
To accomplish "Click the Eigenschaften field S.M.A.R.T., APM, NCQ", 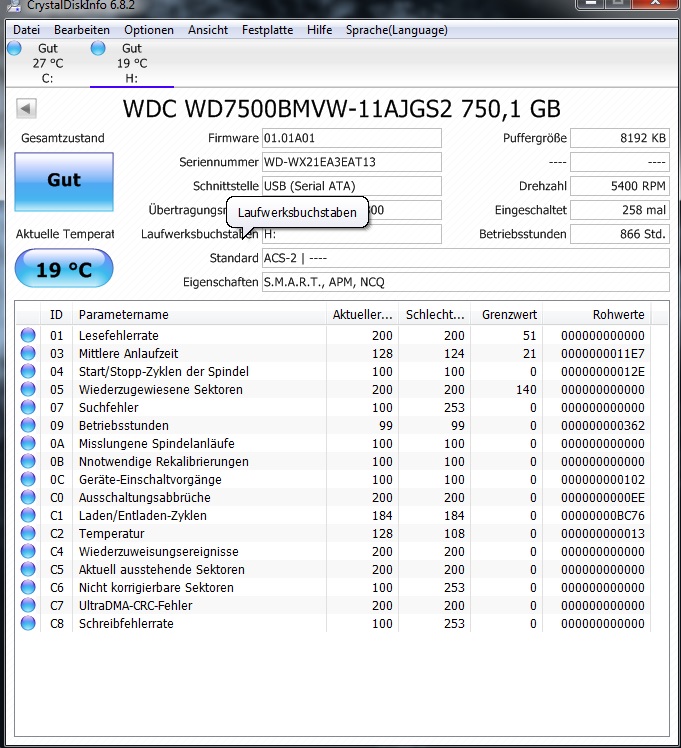I will [465, 282].
